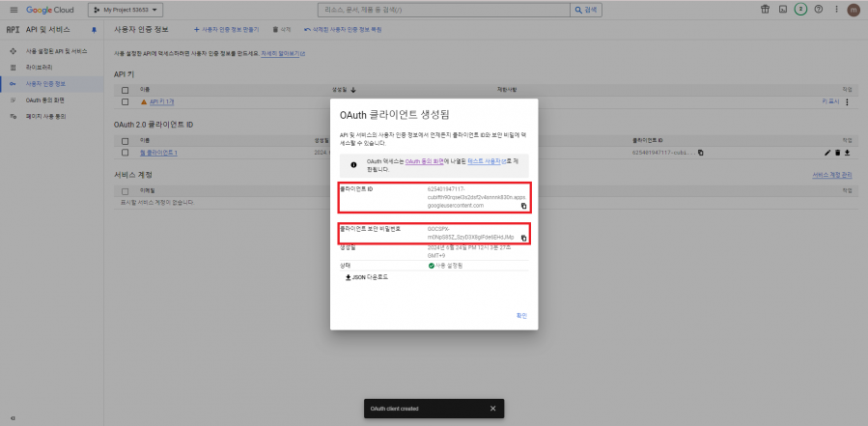The image size is (868, 426).
Task: Dismiss the 'OAuth client created' toast
Action: 492,409
